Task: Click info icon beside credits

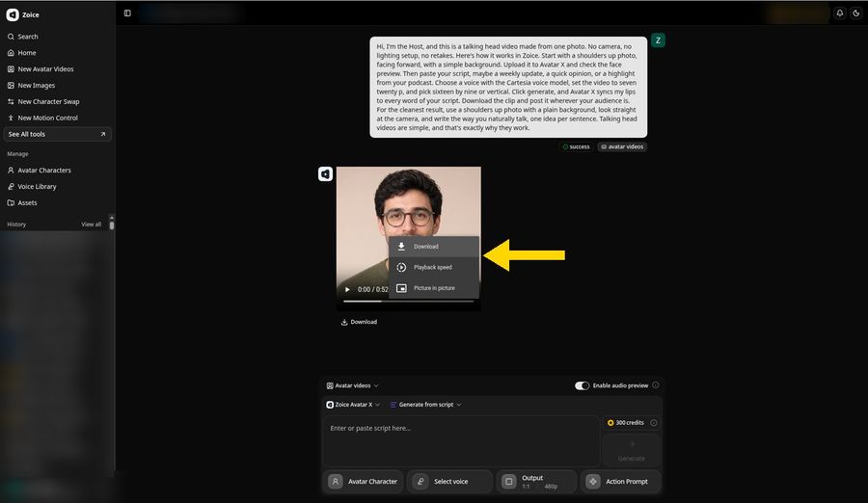Action: [x=654, y=423]
